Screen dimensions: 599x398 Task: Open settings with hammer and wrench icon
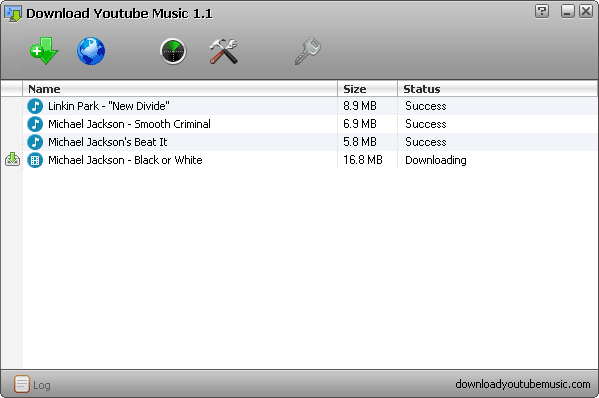point(224,51)
